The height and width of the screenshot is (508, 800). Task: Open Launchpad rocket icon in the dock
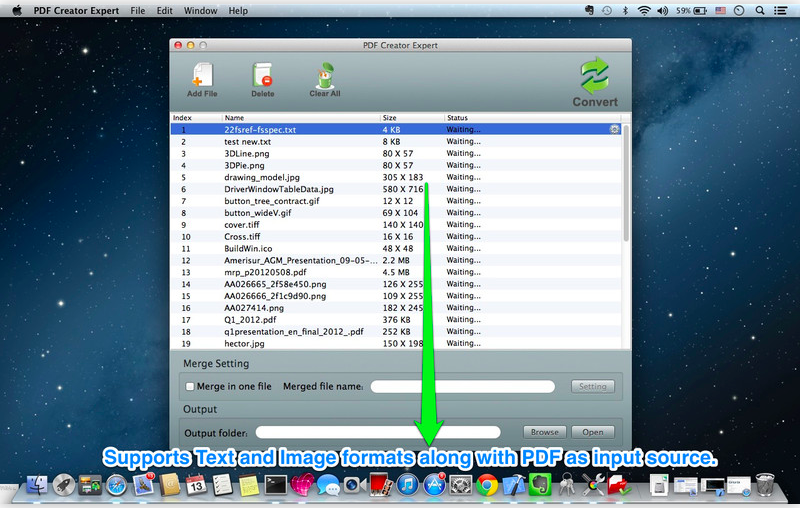click(64, 485)
